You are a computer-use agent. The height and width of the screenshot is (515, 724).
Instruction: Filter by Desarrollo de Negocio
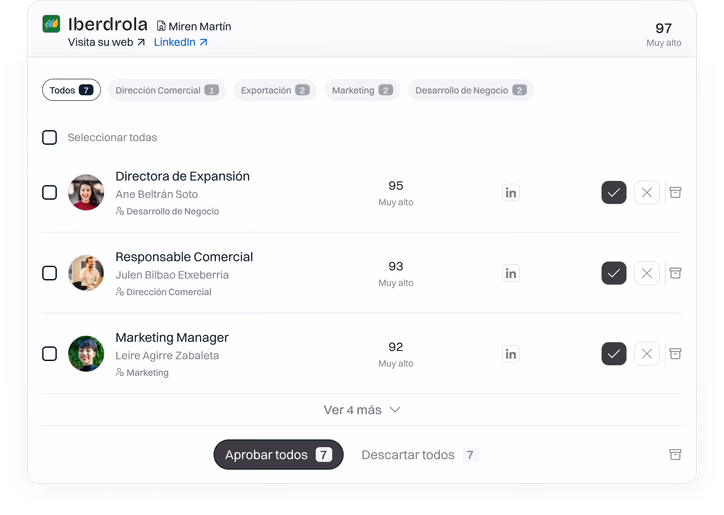471,90
